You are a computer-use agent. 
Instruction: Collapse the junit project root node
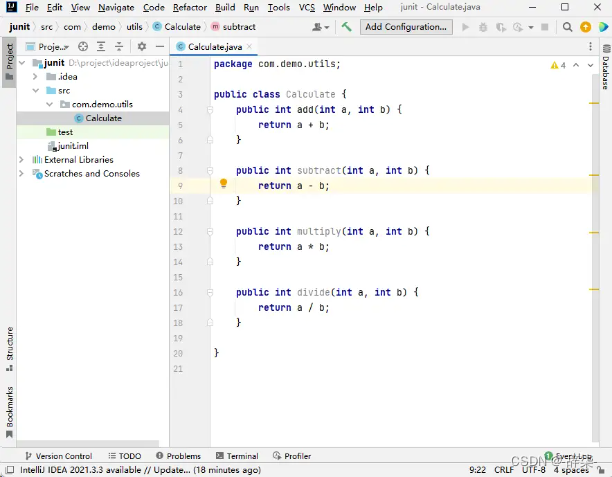[22, 63]
